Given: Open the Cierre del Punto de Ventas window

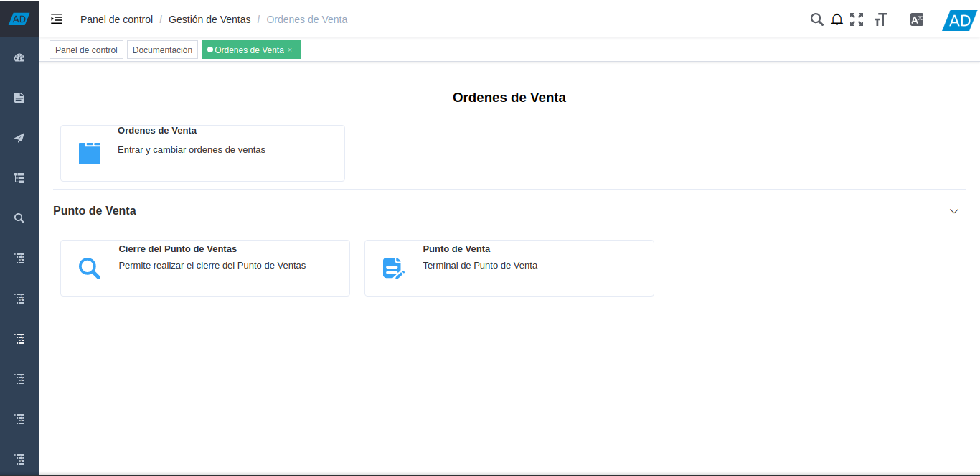Looking at the screenshot, I should 205,268.
